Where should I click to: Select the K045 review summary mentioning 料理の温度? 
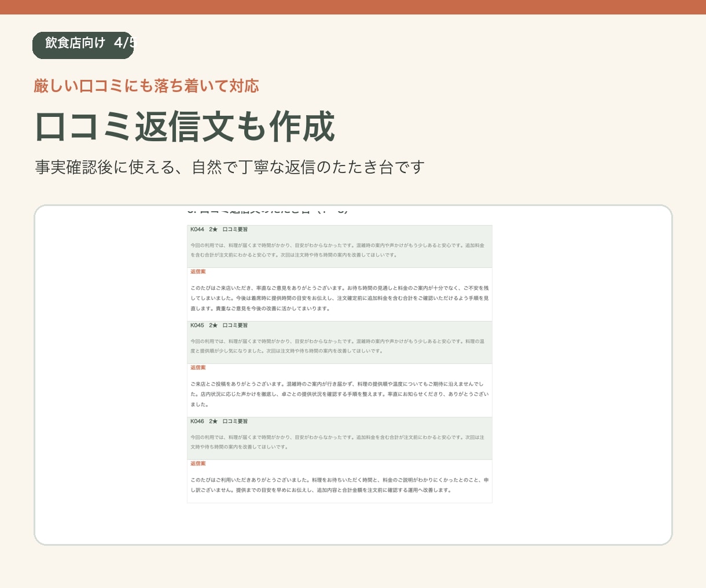click(x=337, y=346)
